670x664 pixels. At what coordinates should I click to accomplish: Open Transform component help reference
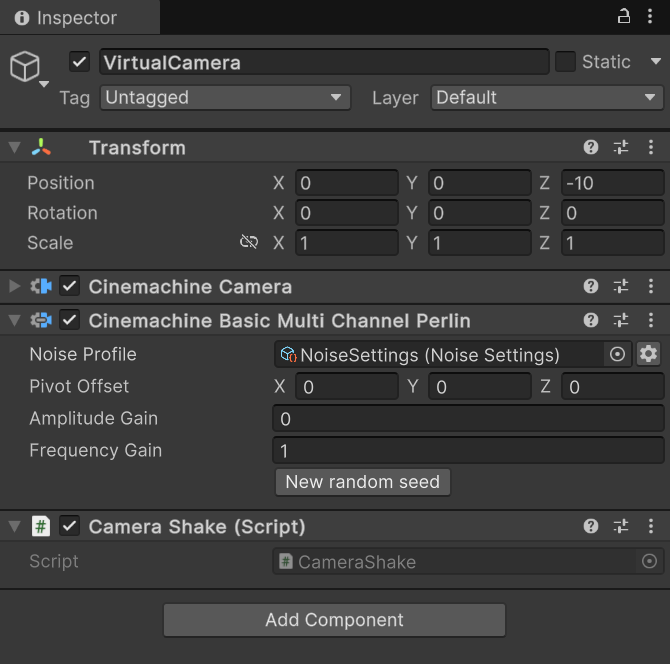pyautogui.click(x=591, y=147)
